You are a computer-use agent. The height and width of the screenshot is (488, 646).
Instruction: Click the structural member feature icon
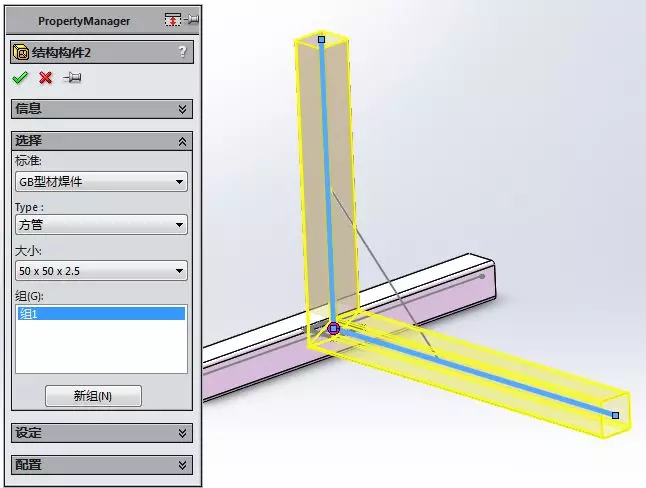[x=21, y=52]
